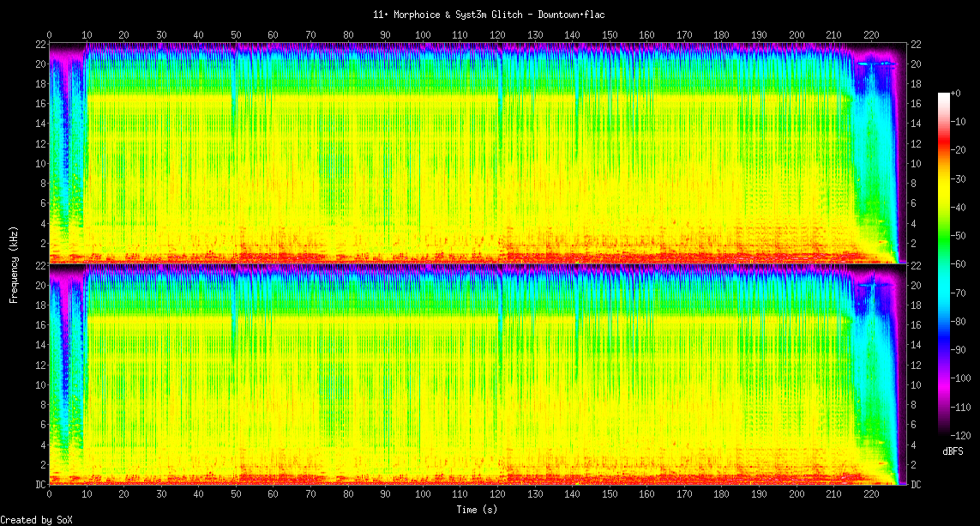Click the dBFS label under color scale

[x=953, y=450]
